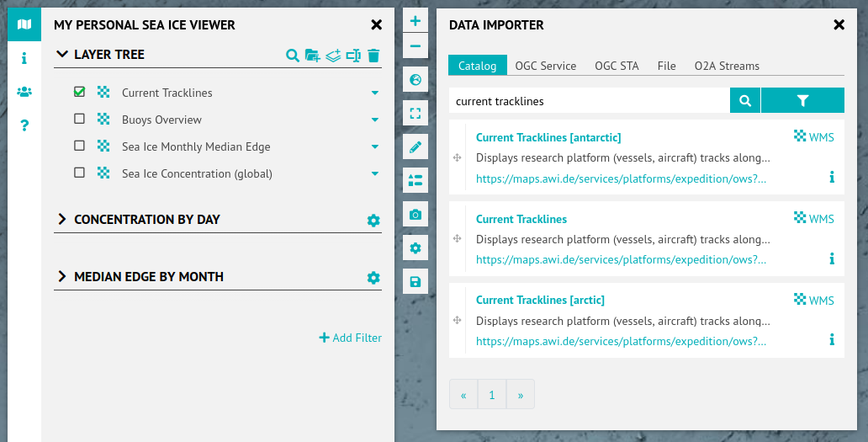Open the help question mark icon
The image size is (868, 442).
click(x=24, y=125)
